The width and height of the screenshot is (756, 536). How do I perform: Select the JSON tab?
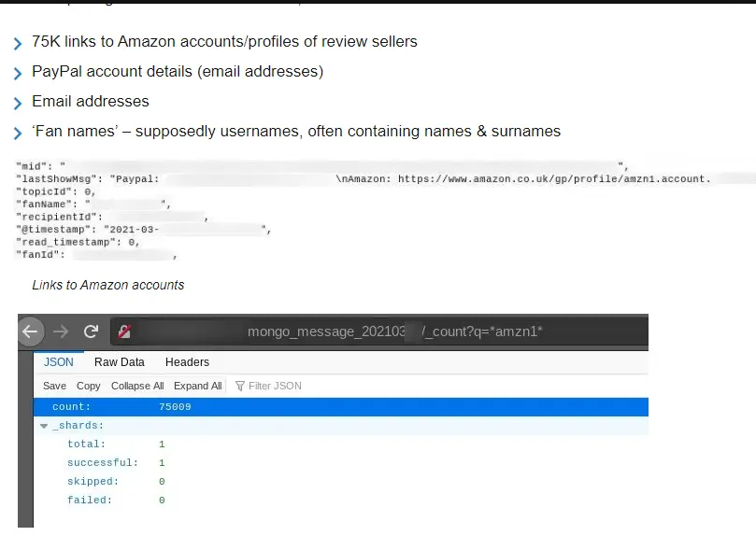[59, 362]
